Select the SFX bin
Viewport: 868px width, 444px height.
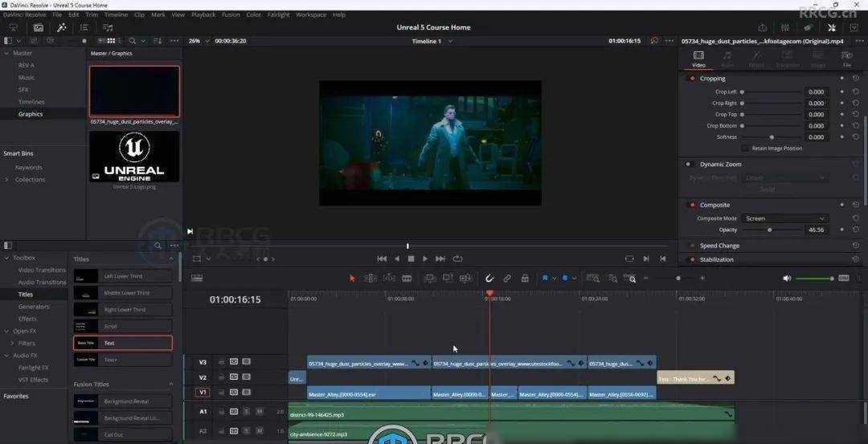pos(23,90)
